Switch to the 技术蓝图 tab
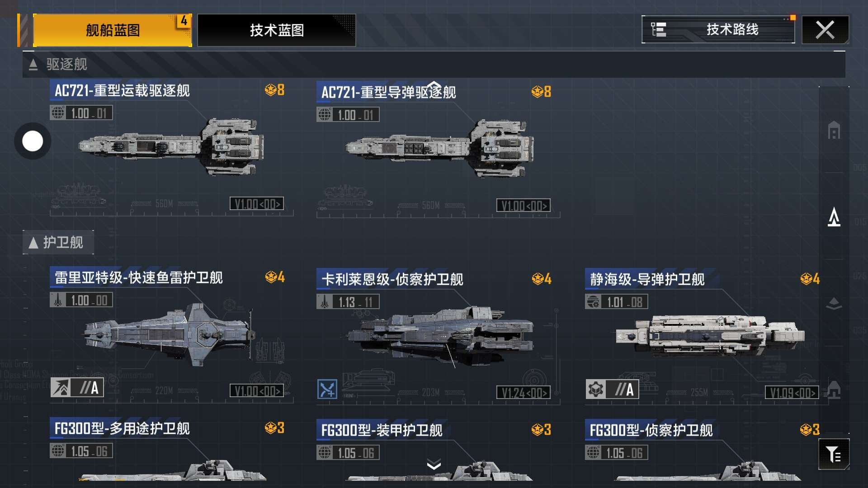Viewport: 868px width, 488px height. (277, 30)
